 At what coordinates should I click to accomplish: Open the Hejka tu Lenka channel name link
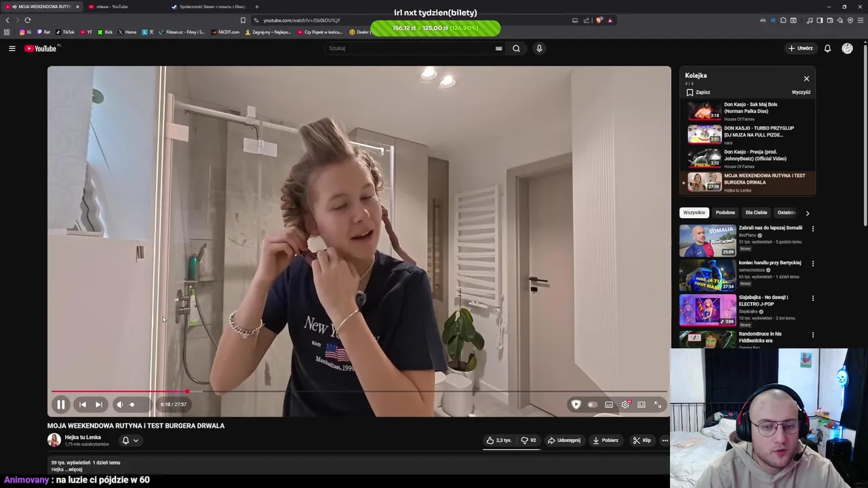(83, 437)
